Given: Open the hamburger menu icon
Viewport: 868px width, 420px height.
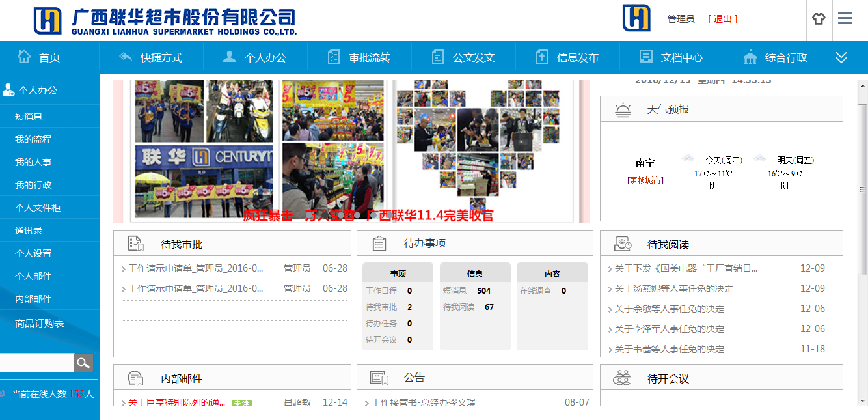Looking at the screenshot, I should pyautogui.click(x=845, y=18).
